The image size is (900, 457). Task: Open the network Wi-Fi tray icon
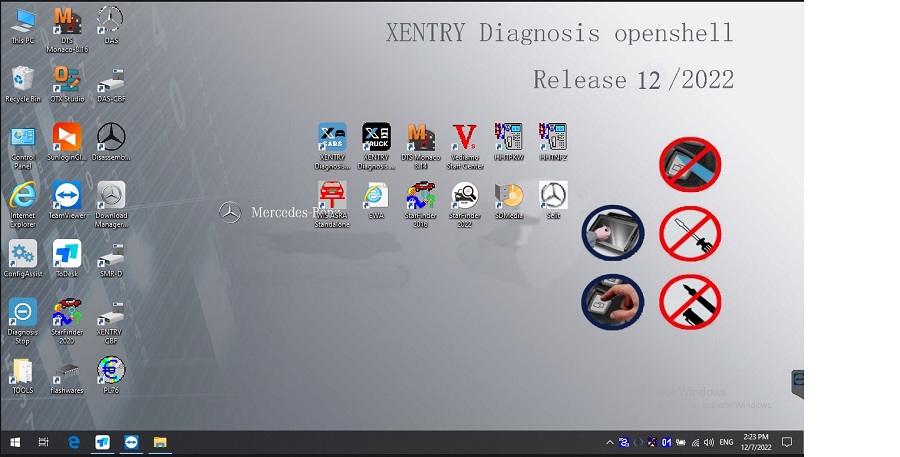tap(696, 442)
